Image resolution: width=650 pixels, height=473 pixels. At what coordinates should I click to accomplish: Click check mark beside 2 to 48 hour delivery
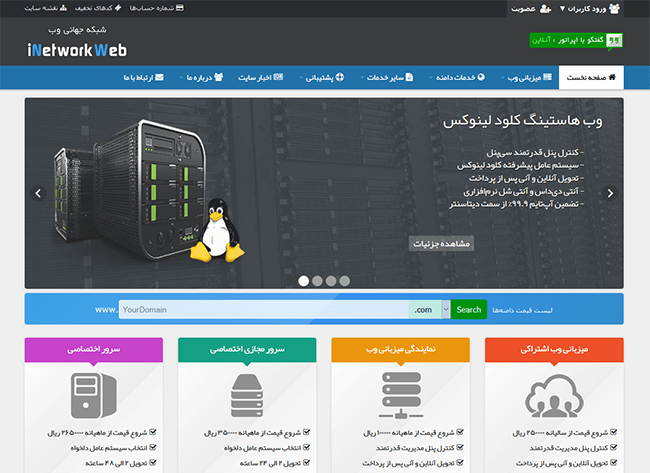[x=153, y=463]
